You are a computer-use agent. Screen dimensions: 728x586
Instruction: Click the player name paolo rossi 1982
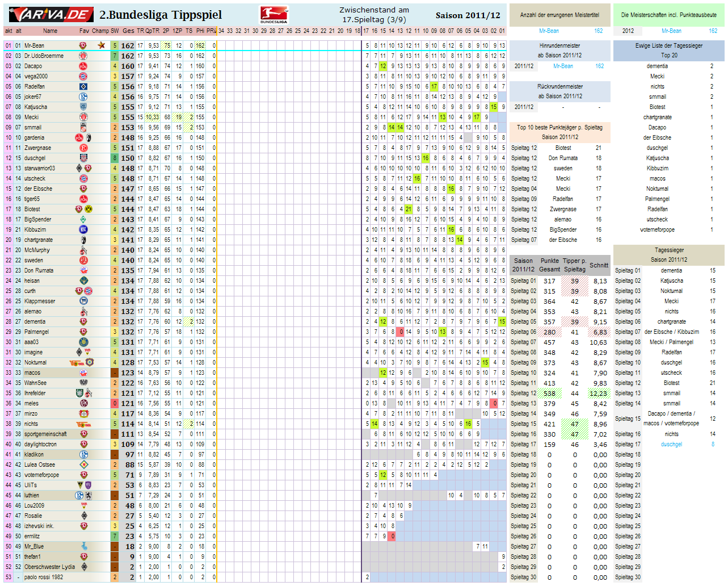[x=44, y=577]
